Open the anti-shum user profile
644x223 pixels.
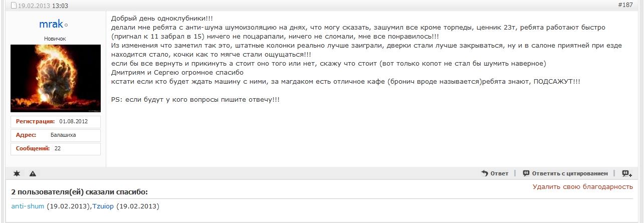(28, 206)
